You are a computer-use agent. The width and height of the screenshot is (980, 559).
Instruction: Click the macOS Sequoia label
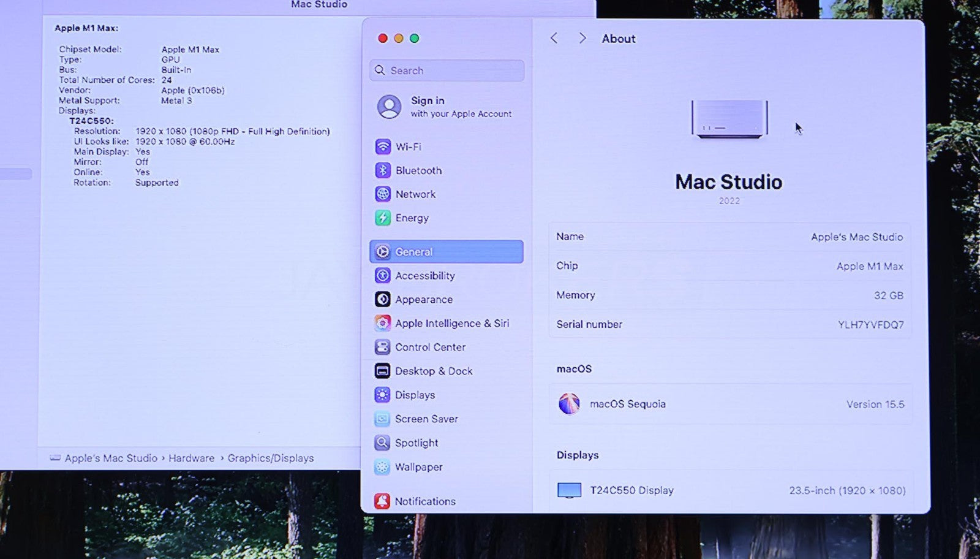click(x=627, y=404)
